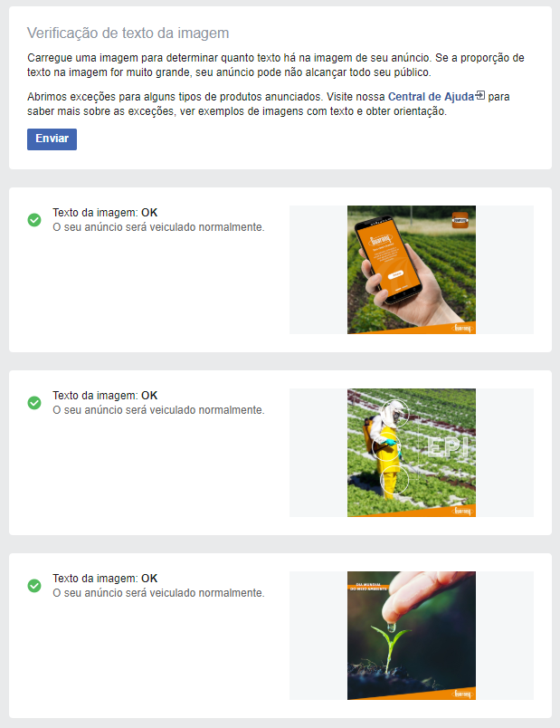This screenshot has width=560, height=728.
Task: Select the EPI sprayer worker ad thumbnail
Action: (x=412, y=453)
